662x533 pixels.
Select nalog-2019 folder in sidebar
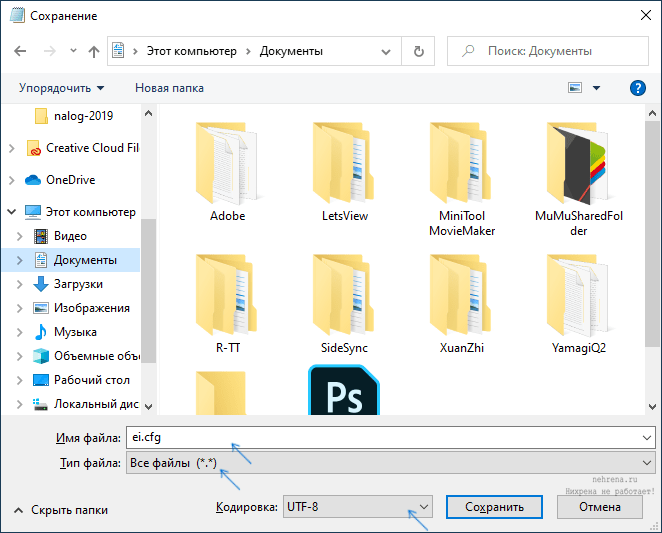click(x=74, y=116)
